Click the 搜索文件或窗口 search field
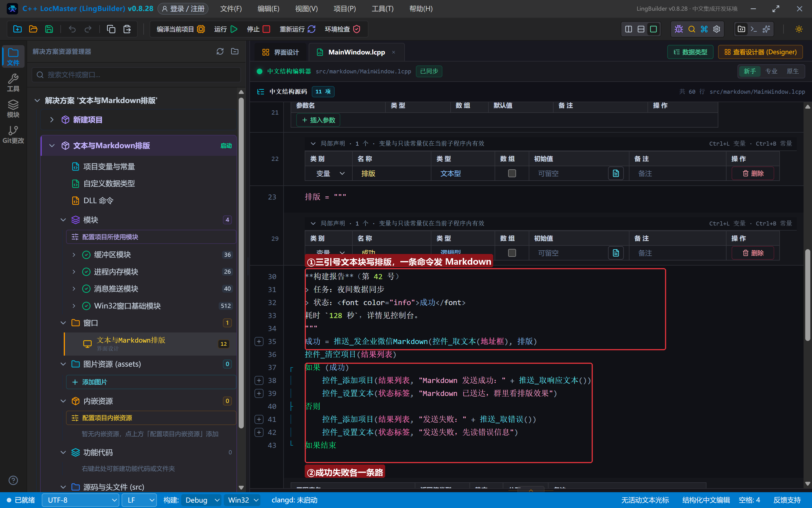This screenshot has width=812, height=508. [136, 75]
